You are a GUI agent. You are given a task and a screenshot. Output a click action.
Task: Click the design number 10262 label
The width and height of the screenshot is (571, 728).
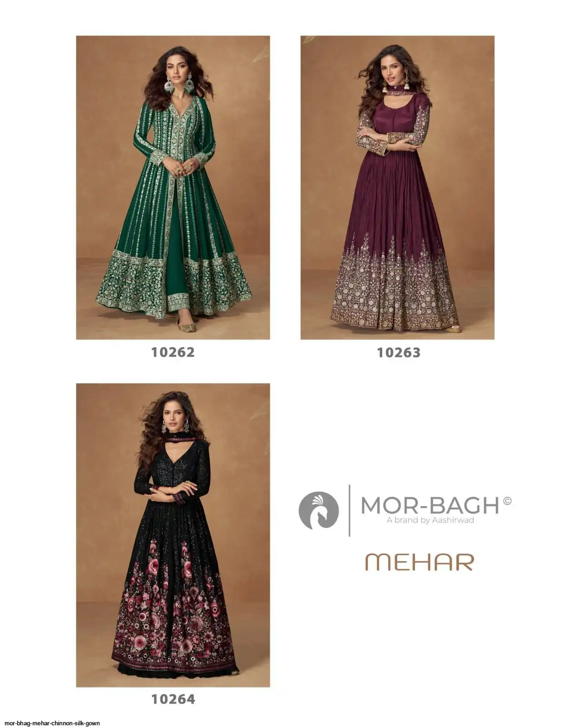click(173, 352)
